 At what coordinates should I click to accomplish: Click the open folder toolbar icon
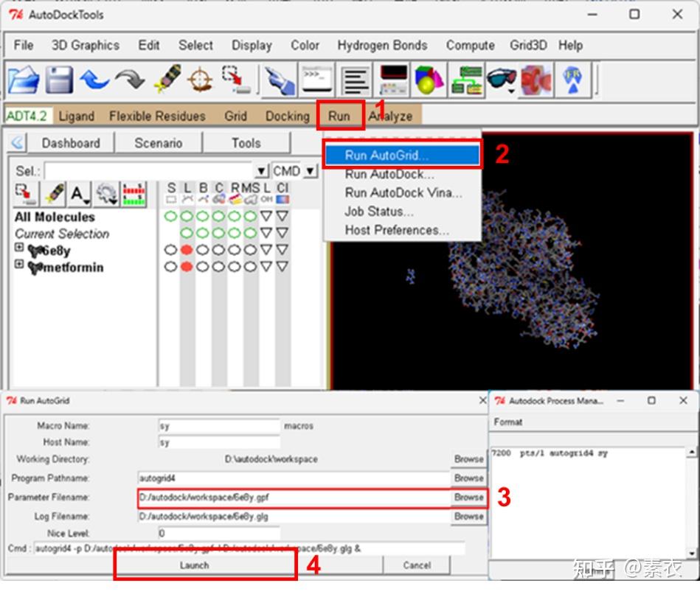point(23,80)
